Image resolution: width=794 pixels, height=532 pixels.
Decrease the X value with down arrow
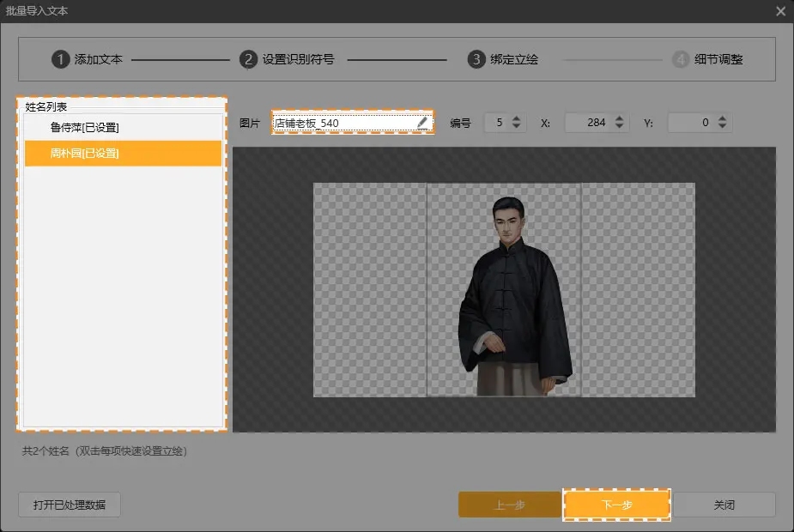[619, 126]
